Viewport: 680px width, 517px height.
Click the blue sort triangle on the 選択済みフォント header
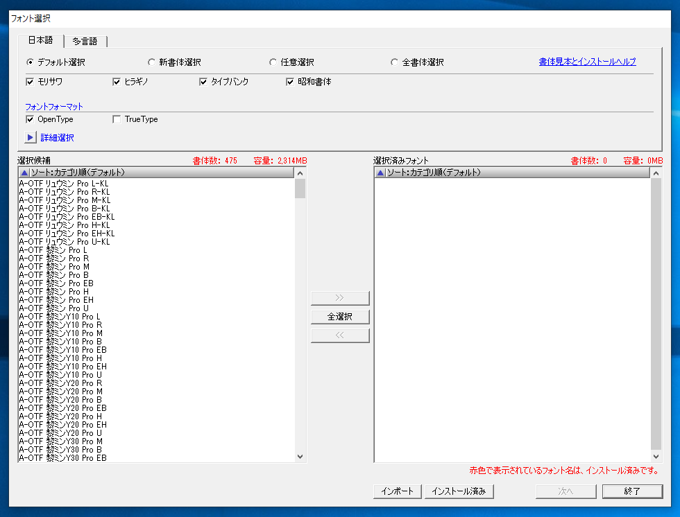[x=380, y=173]
